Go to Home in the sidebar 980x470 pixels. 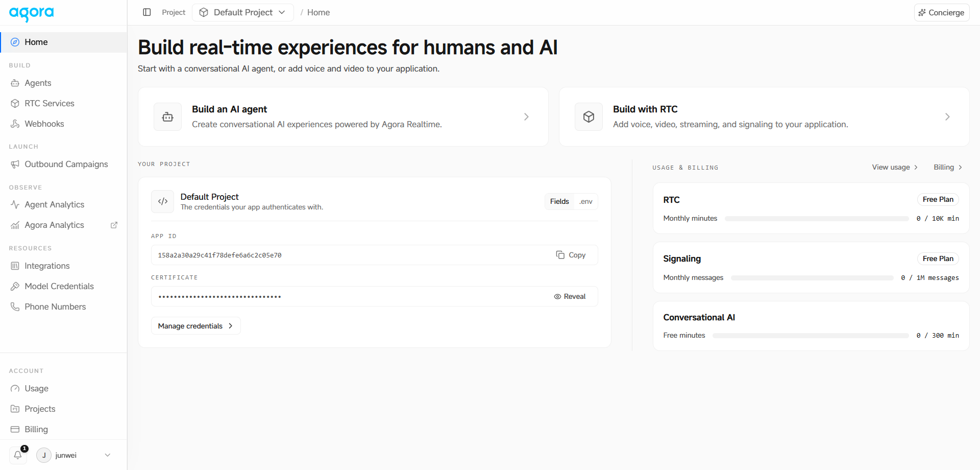[63, 42]
